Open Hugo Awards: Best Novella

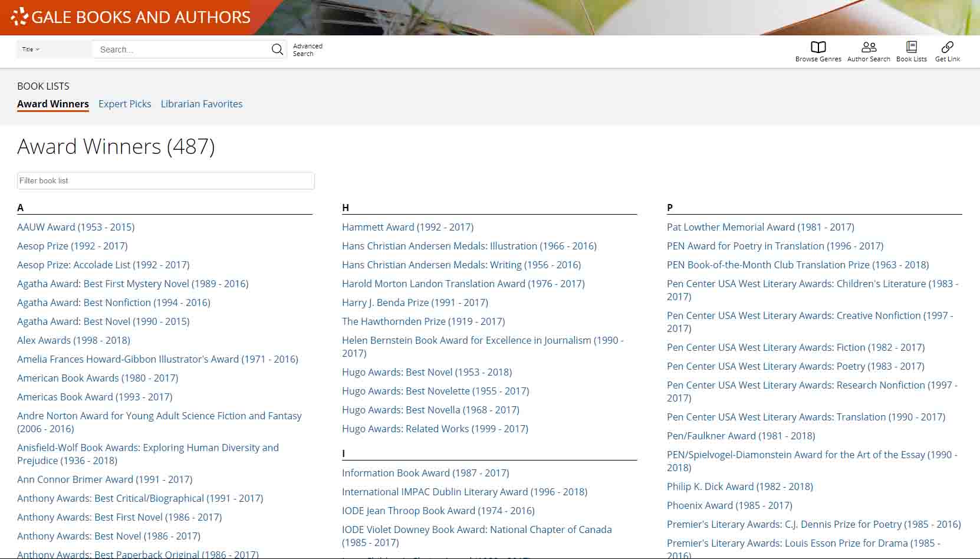pyautogui.click(x=430, y=410)
